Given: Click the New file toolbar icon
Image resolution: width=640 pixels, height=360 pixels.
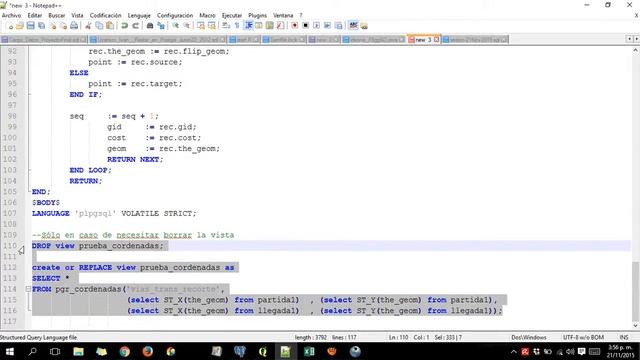Looking at the screenshot, I should 10,26.
